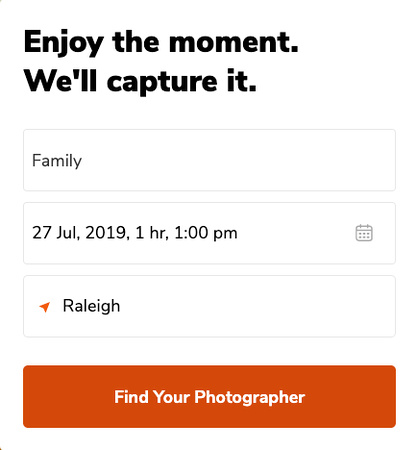
Task: Click the "27 Jul, 2019" date text
Action: [79, 233]
